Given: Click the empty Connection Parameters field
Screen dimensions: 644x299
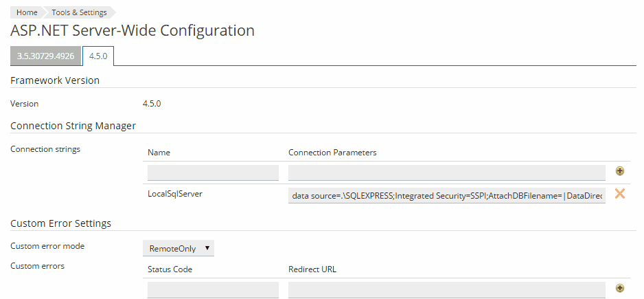Looking at the screenshot, I should pyautogui.click(x=446, y=172).
